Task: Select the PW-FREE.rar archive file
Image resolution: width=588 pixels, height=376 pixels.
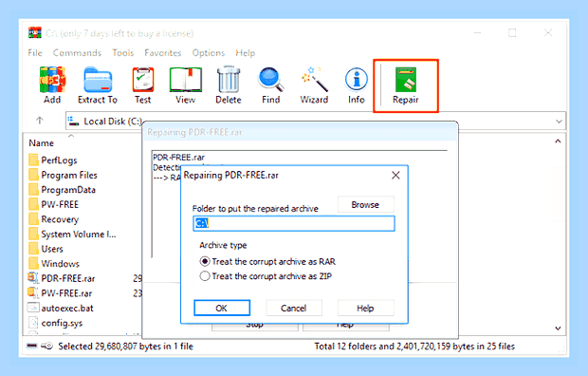Action: click(x=60, y=293)
